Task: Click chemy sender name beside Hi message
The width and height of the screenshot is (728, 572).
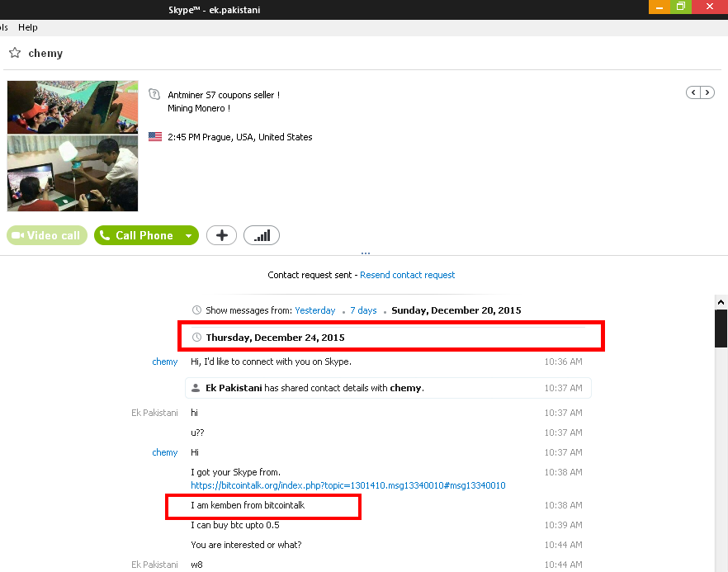Action: (x=165, y=452)
